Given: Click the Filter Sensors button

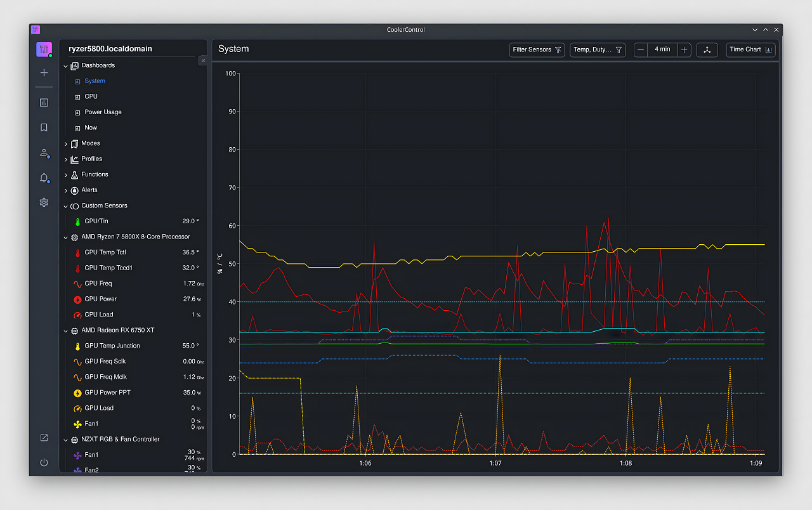Looking at the screenshot, I should coord(537,49).
